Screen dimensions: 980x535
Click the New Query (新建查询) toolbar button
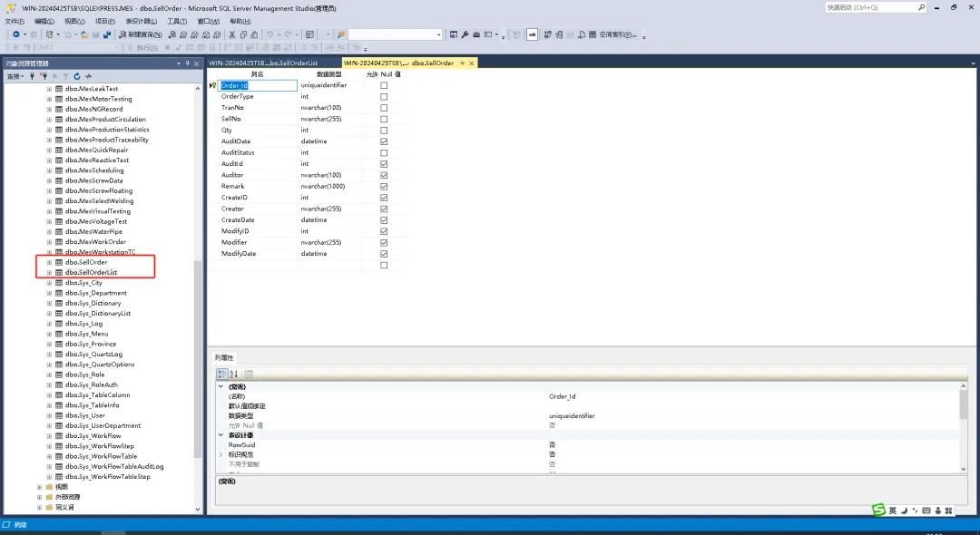(140, 34)
